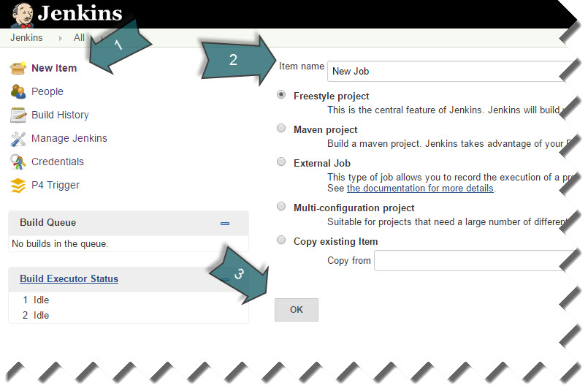This screenshot has height=391, width=588.
Task: Open the Manage Jenkins link
Action: pyautogui.click(x=69, y=138)
